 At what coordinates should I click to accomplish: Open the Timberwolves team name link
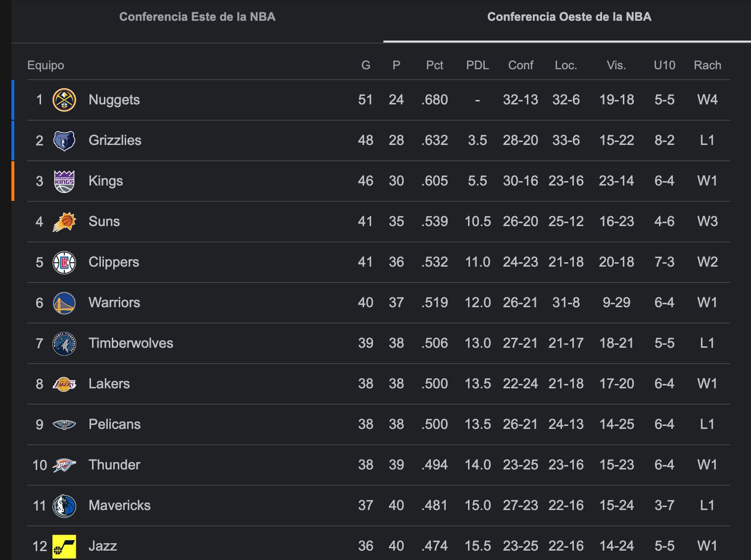(131, 343)
